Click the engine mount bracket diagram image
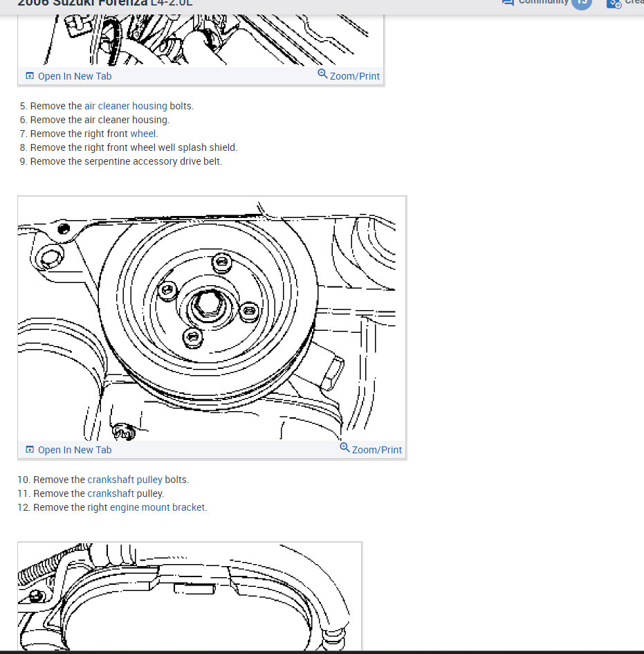Image resolution: width=644 pixels, height=654 pixels. [x=190, y=597]
